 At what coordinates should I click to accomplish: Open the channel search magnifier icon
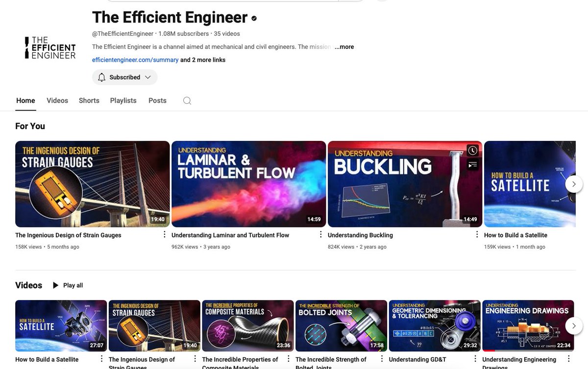tap(187, 101)
